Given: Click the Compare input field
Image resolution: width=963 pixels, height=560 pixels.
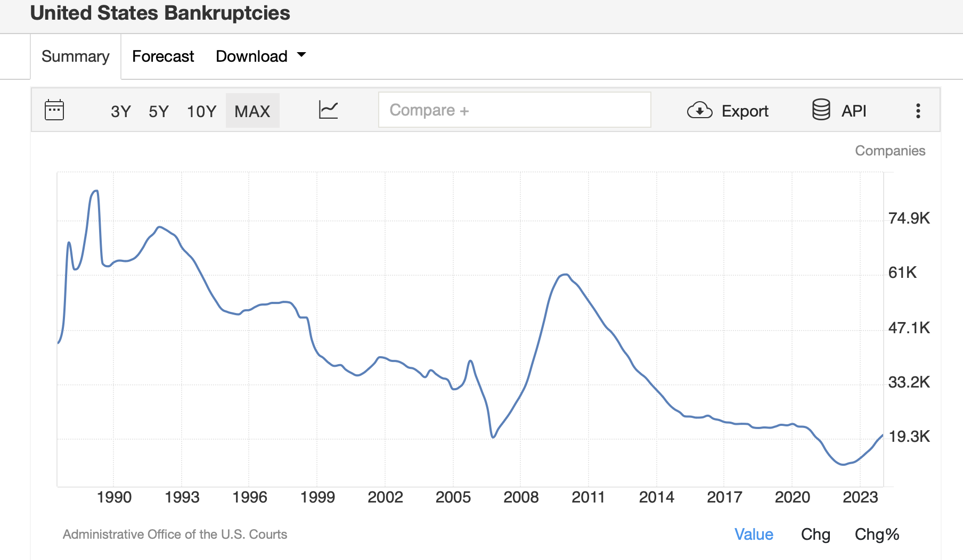Looking at the screenshot, I should 515,110.
